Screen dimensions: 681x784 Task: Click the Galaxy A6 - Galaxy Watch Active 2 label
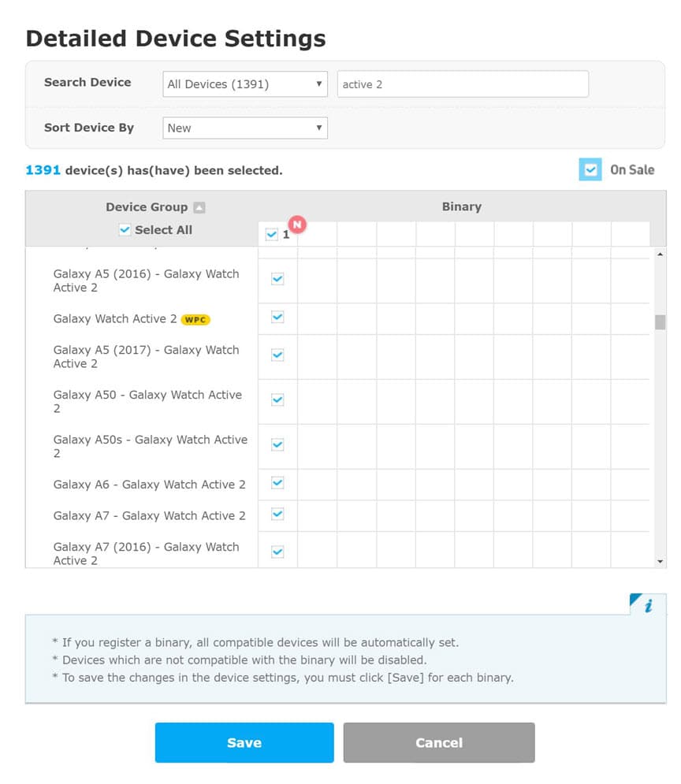coord(150,485)
